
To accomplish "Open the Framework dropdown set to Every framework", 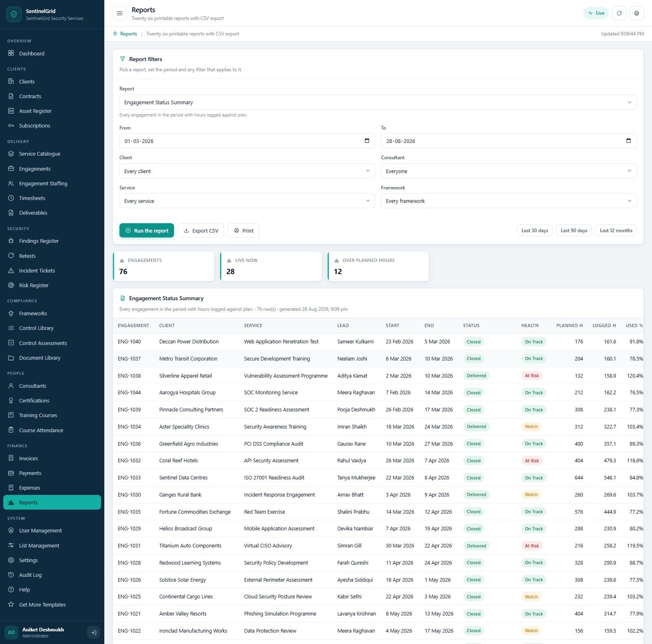I will [509, 201].
